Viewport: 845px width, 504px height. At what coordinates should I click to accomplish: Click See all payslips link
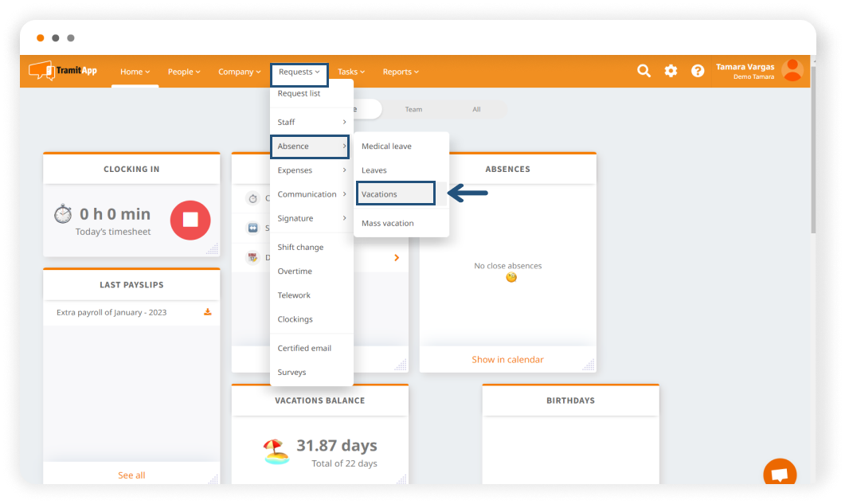coord(131,475)
